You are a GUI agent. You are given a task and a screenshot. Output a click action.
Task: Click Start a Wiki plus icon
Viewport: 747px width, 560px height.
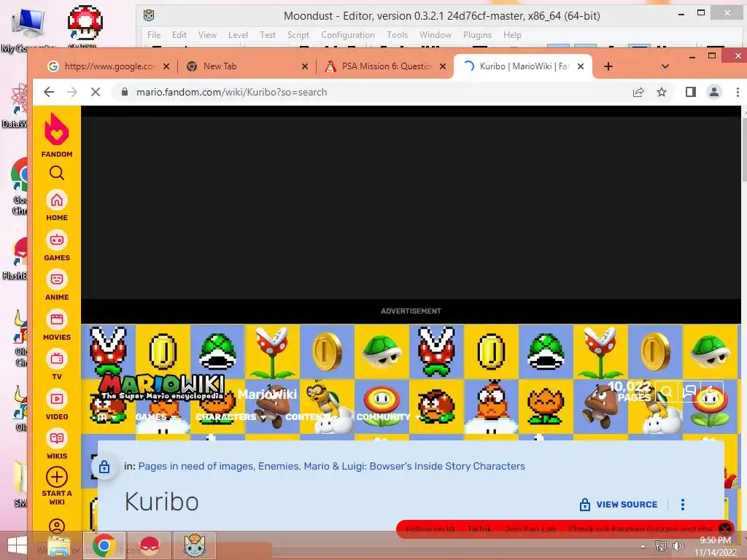tap(57, 477)
